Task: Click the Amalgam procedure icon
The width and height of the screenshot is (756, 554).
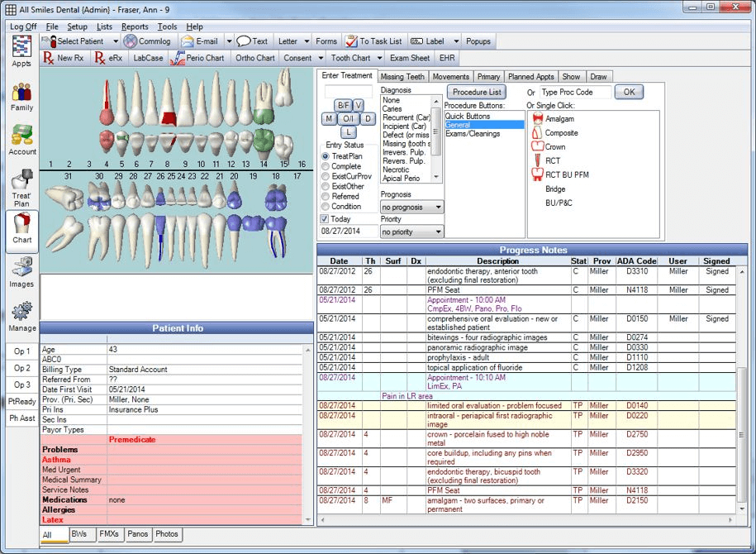Action: point(537,119)
